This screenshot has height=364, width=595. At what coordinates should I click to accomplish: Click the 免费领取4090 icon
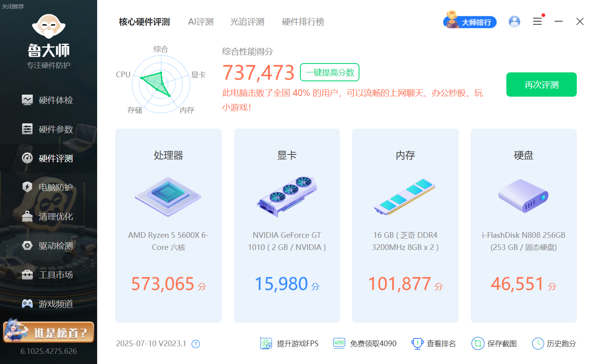[x=339, y=343]
